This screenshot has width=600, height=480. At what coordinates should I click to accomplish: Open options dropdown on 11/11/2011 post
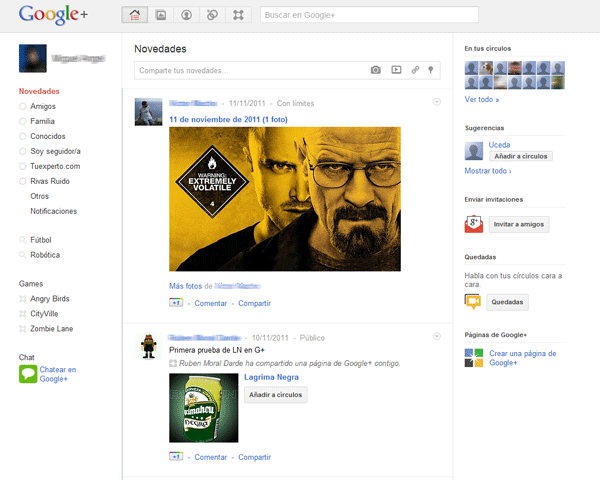tap(437, 102)
